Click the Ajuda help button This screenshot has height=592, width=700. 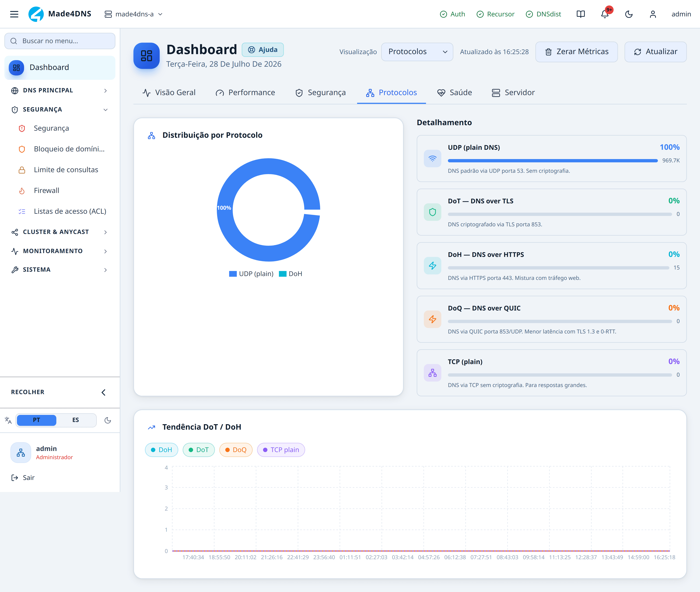[262, 50]
